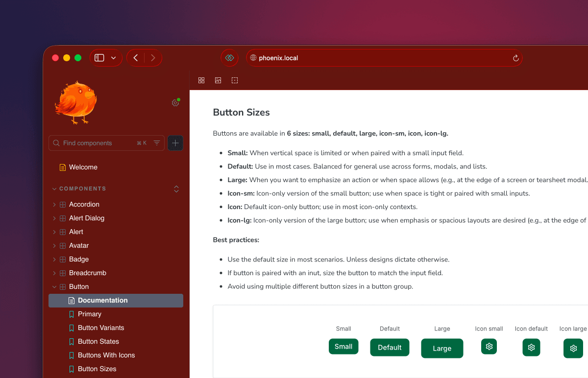This screenshot has height=378, width=588.
Task: Click the Small sample button
Action: [343, 346]
